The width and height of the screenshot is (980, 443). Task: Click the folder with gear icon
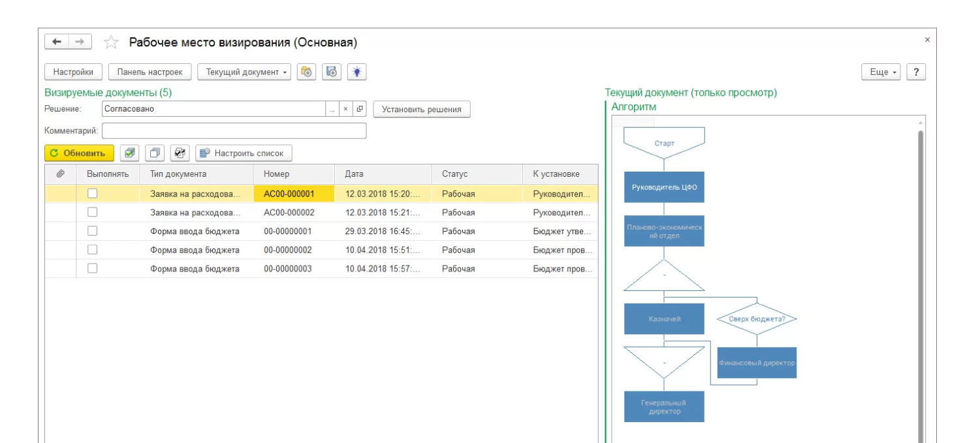(x=306, y=72)
